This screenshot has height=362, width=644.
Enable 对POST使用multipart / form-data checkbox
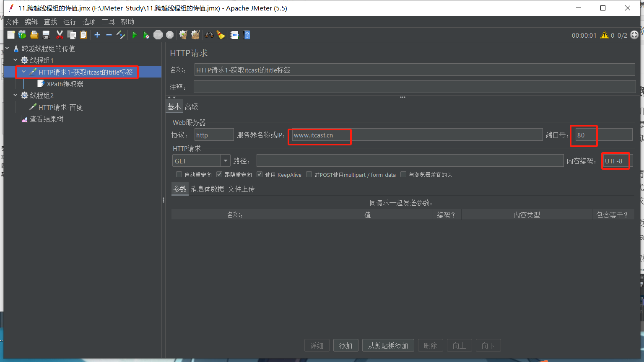pos(309,174)
